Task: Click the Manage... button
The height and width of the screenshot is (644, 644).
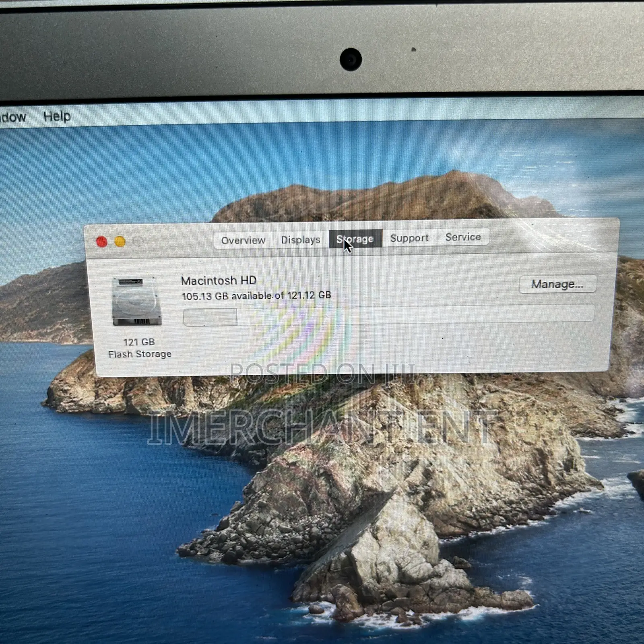Action: (557, 284)
